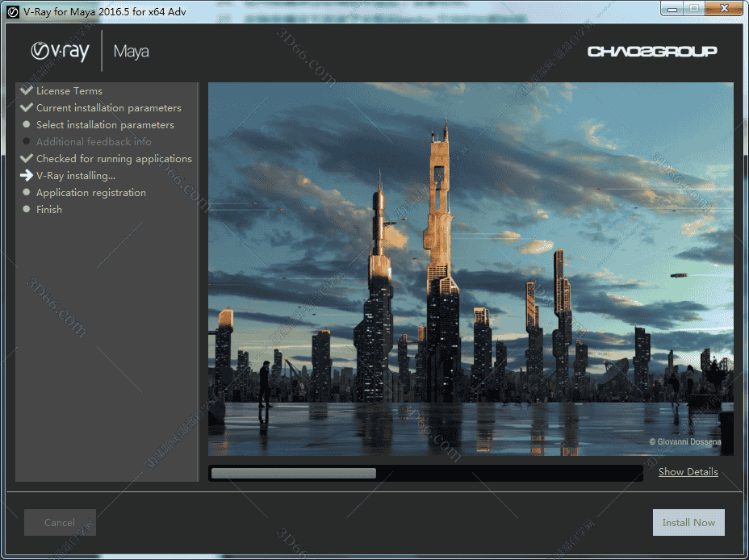749x560 pixels.
Task: Click checkmark beside Checked for running applications
Action: [x=27, y=158]
